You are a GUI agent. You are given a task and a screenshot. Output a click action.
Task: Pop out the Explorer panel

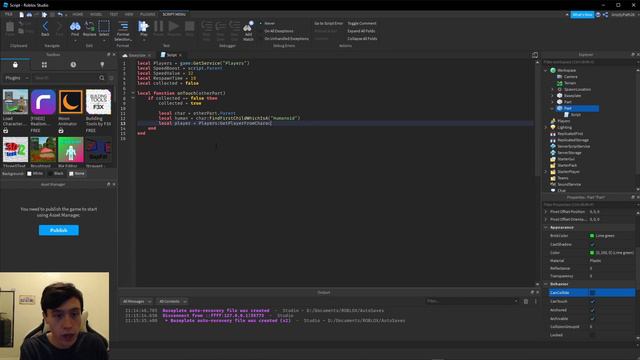pyautogui.click(x=633, y=54)
